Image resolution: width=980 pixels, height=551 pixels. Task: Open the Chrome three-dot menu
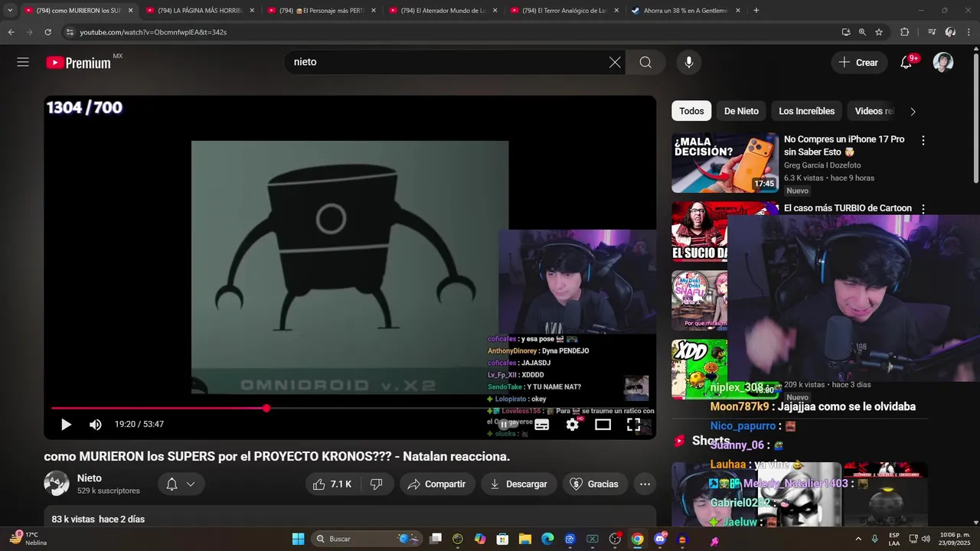969,32
